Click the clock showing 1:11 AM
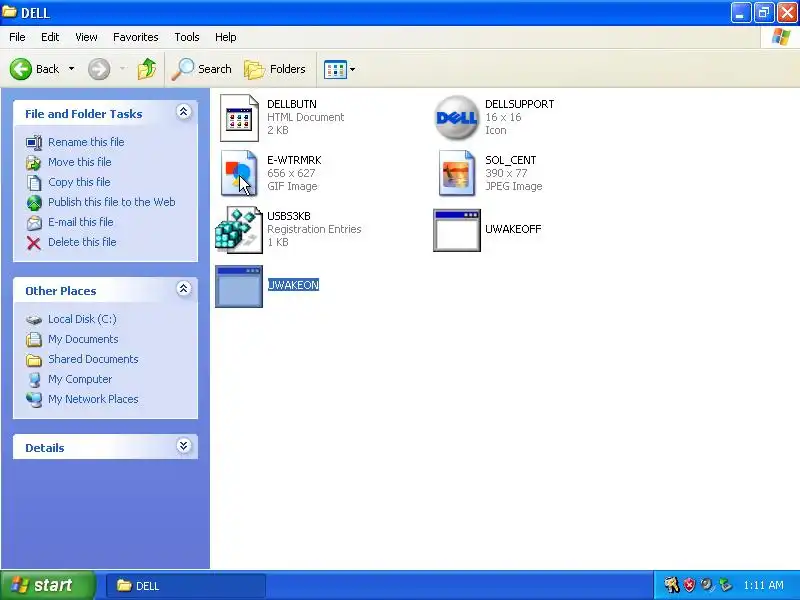This screenshot has width=800, height=600. point(763,585)
